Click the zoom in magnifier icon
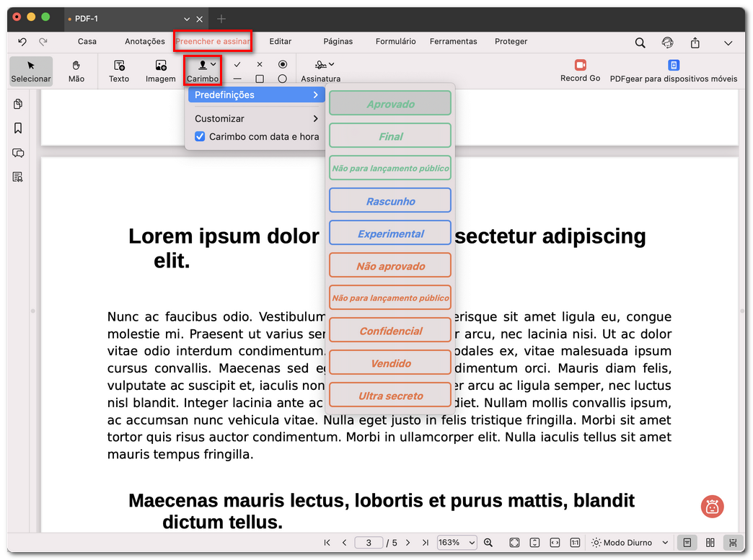This screenshot has height=560, width=753. tap(488, 543)
